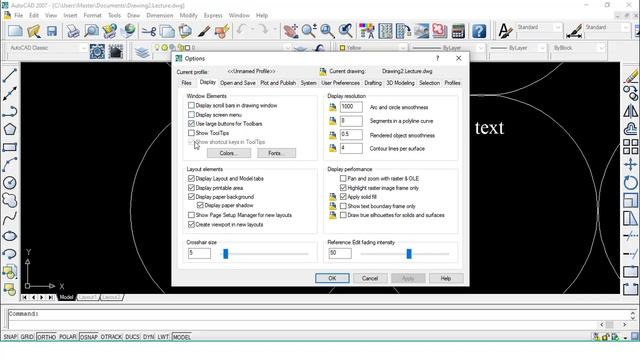Click the Save floppy disk icon
The image size is (640, 360).
tap(51, 31)
